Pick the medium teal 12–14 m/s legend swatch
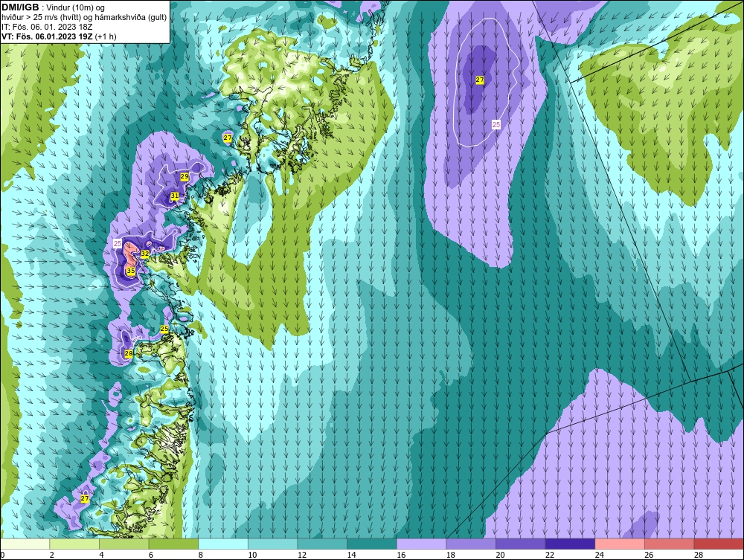The image size is (744, 560). 322,544
